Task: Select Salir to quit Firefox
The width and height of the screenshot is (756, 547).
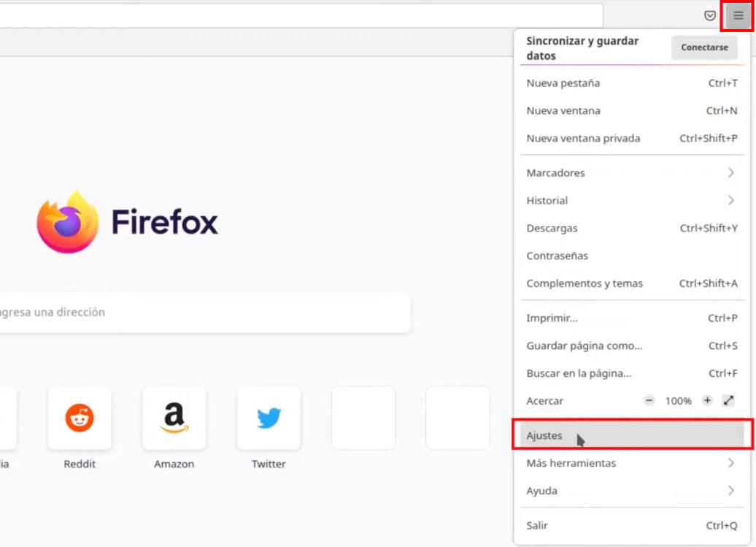Action: [x=632, y=525]
